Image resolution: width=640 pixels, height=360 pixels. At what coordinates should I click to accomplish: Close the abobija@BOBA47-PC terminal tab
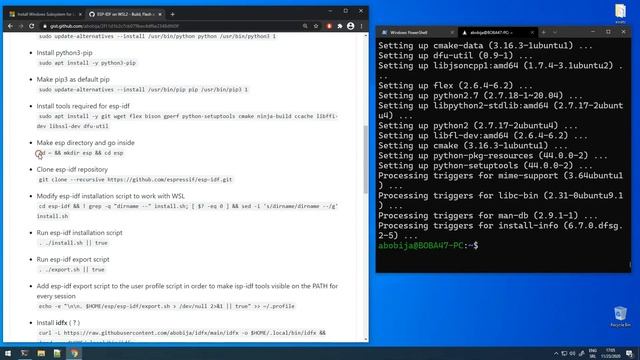tap(532, 32)
